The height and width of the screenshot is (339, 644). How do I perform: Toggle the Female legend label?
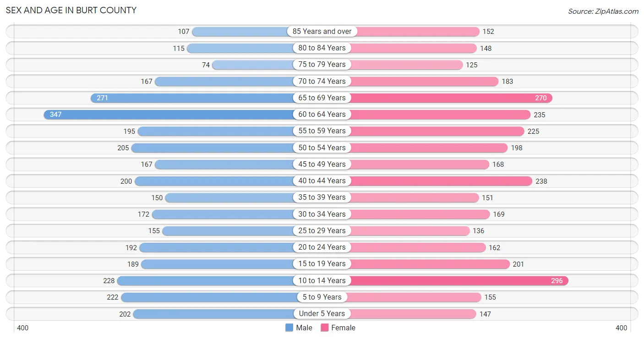[344, 328]
